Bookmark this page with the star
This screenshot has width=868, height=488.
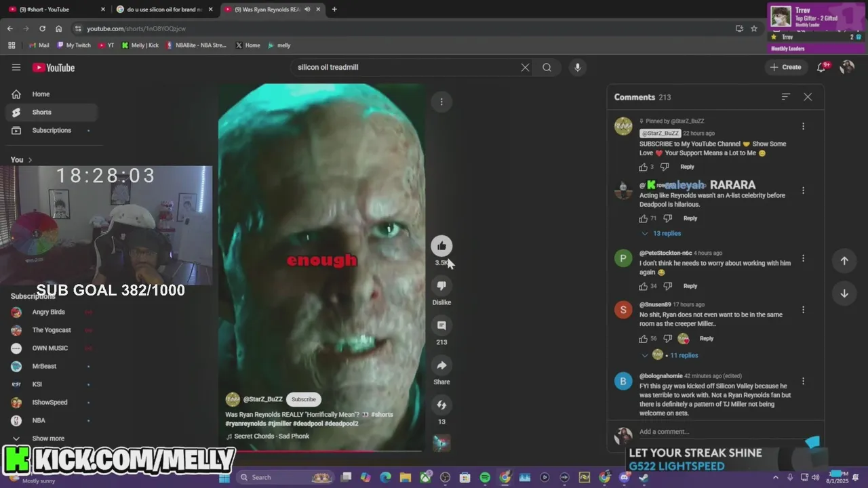coord(754,28)
